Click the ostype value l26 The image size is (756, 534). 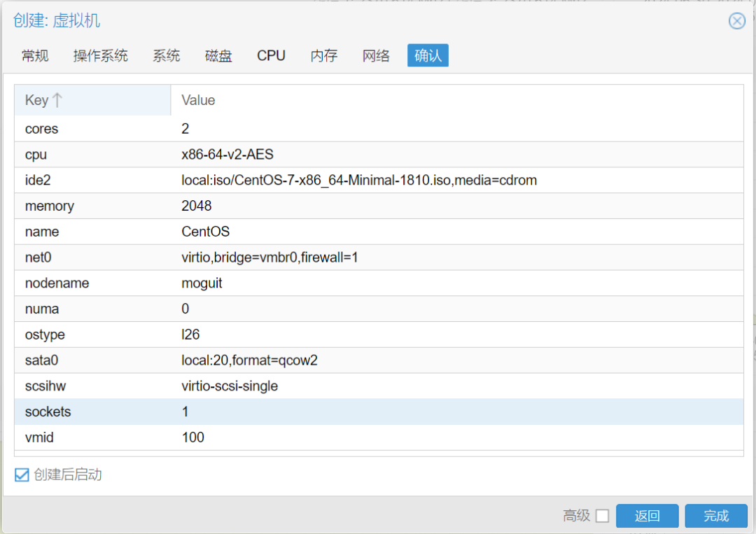pos(190,335)
